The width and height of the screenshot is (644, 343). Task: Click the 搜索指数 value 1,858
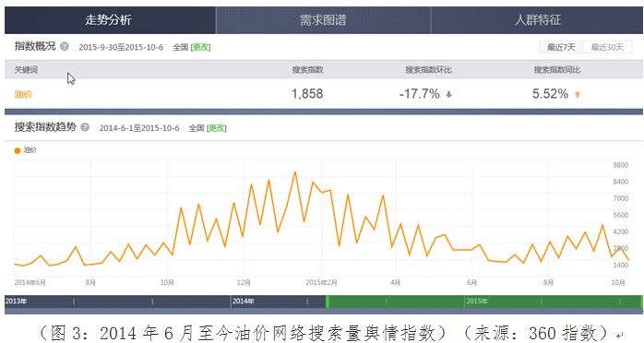point(307,94)
